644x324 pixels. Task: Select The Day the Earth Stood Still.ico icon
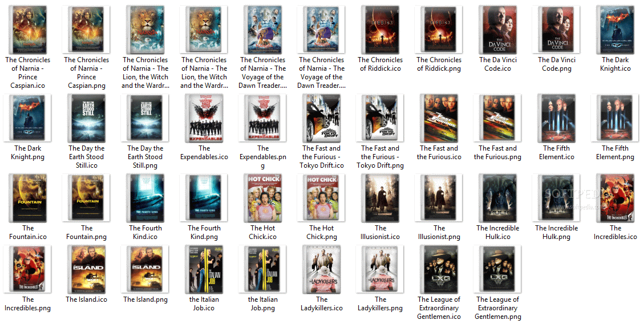click(86, 118)
